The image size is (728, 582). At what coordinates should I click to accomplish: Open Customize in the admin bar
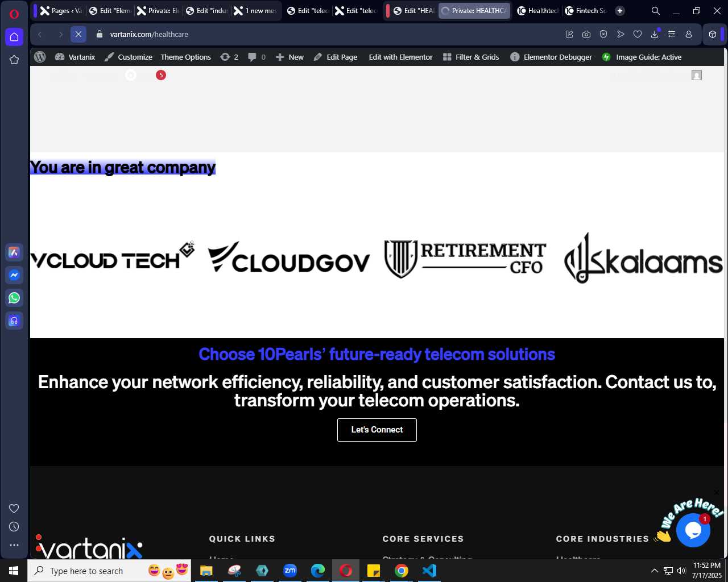point(129,57)
